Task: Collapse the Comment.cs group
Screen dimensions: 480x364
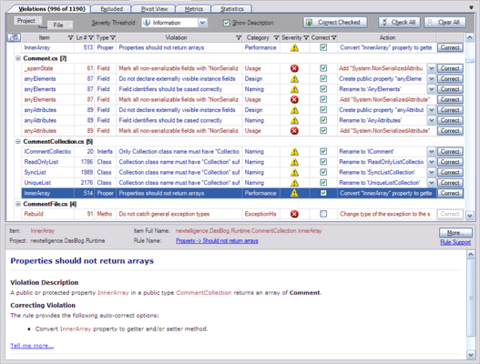Action: (18, 58)
